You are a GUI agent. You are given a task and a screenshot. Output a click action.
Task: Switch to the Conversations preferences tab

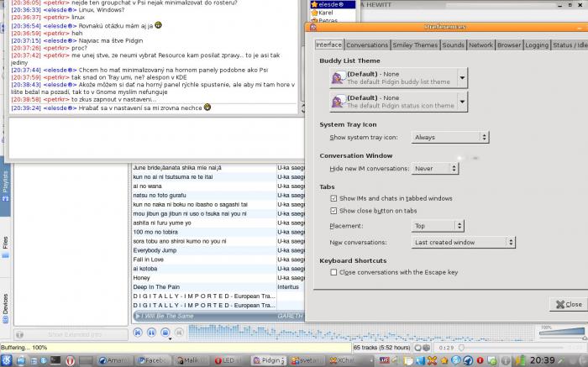(367, 45)
